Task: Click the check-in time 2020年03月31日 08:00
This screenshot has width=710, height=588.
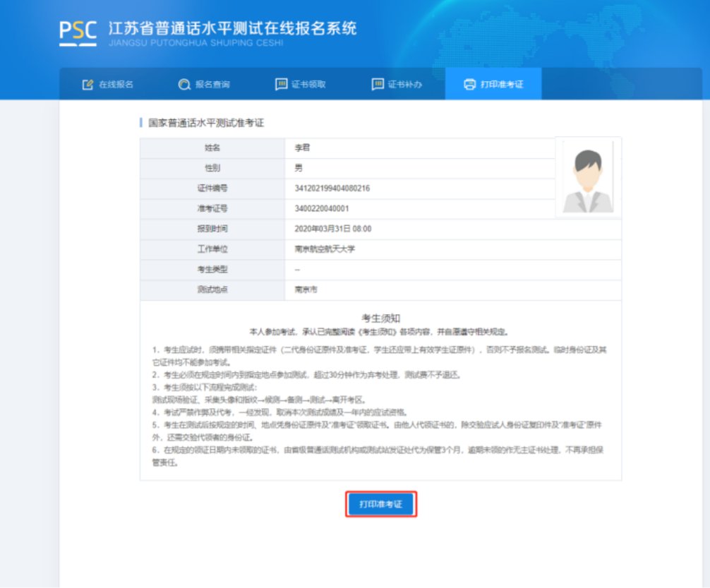Action: tap(332, 229)
